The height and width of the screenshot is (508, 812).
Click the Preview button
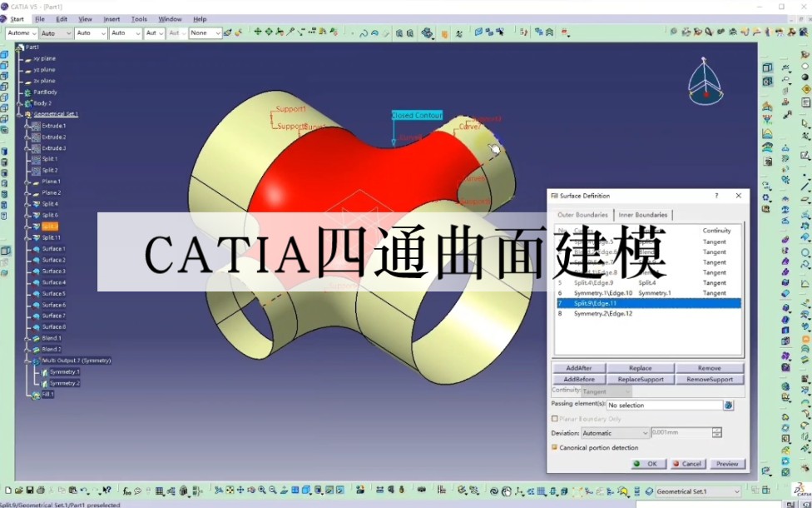tap(727, 464)
